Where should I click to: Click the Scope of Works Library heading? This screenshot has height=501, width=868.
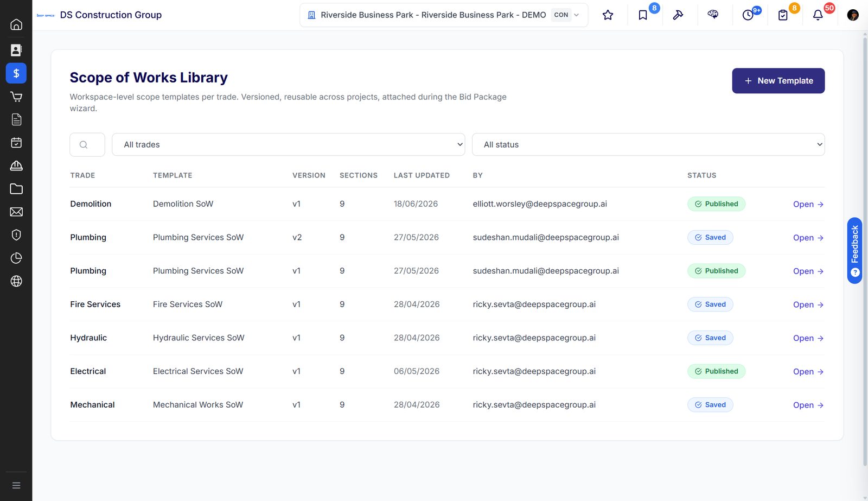tap(149, 78)
